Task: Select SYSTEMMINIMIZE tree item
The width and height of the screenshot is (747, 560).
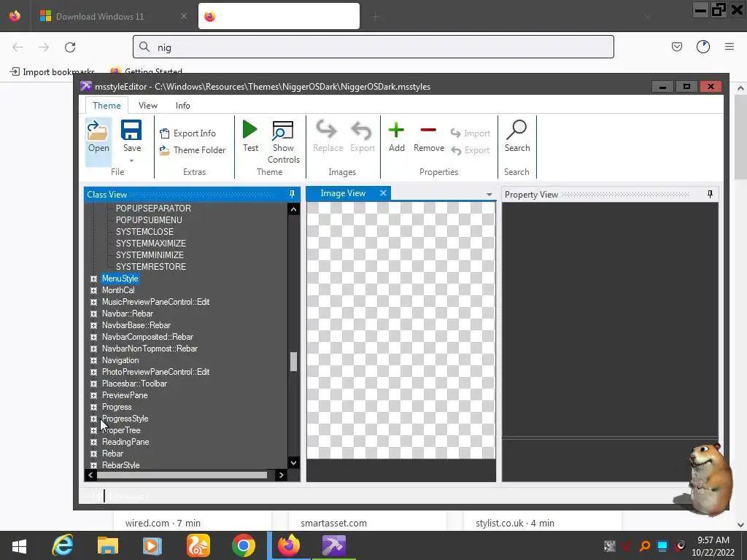Action: 150,254
